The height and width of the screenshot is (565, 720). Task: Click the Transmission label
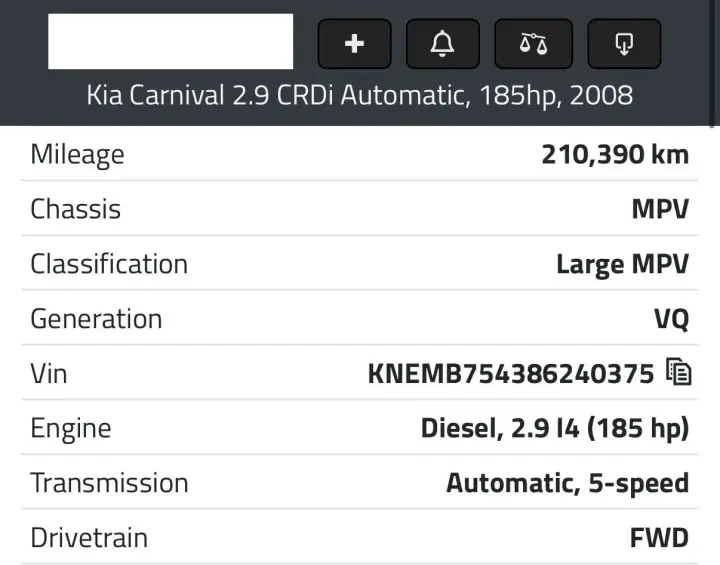point(109,483)
